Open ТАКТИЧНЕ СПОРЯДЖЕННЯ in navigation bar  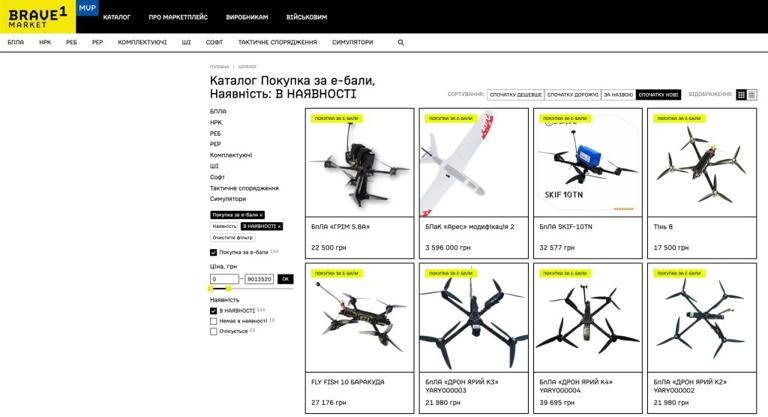(x=277, y=43)
